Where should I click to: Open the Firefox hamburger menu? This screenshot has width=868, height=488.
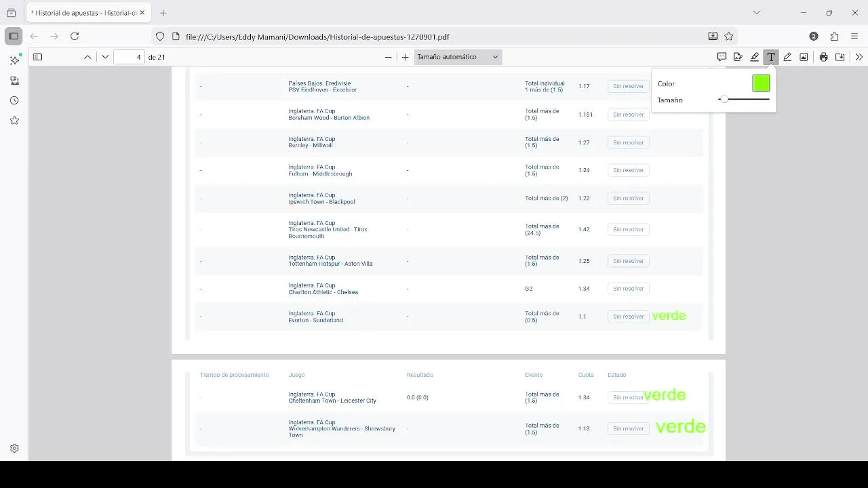click(854, 37)
